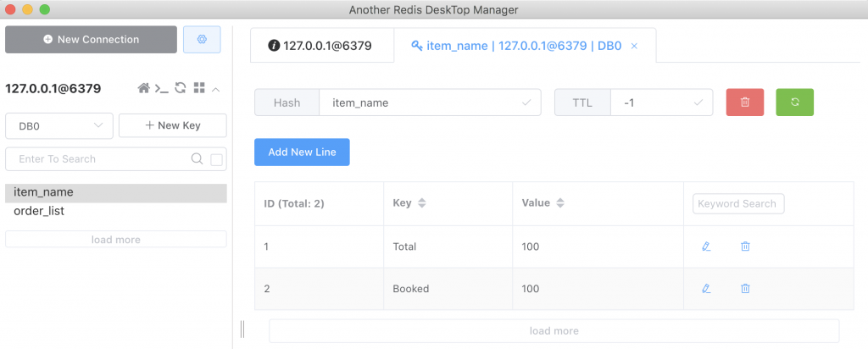Open the DB0 database dropdown
This screenshot has width=868, height=349.
click(x=59, y=125)
